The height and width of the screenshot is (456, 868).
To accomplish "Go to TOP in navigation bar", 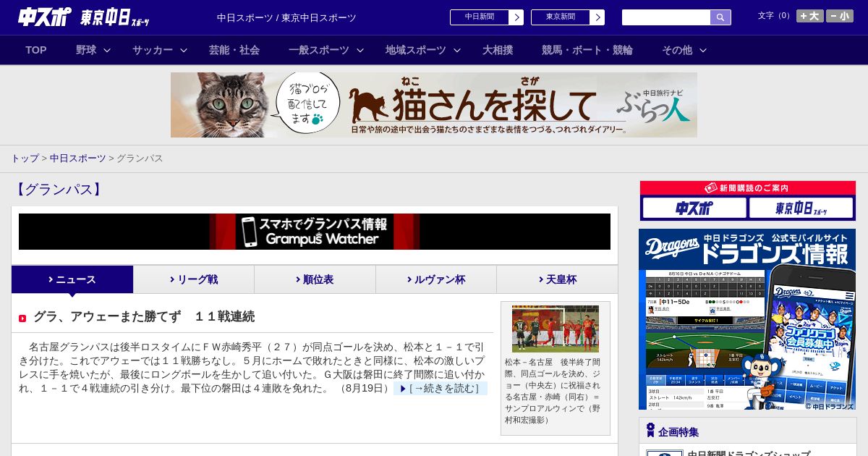I will click(x=36, y=50).
